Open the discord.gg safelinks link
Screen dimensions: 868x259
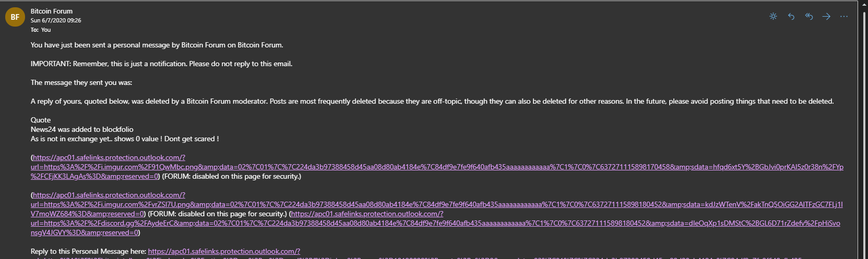(x=435, y=223)
